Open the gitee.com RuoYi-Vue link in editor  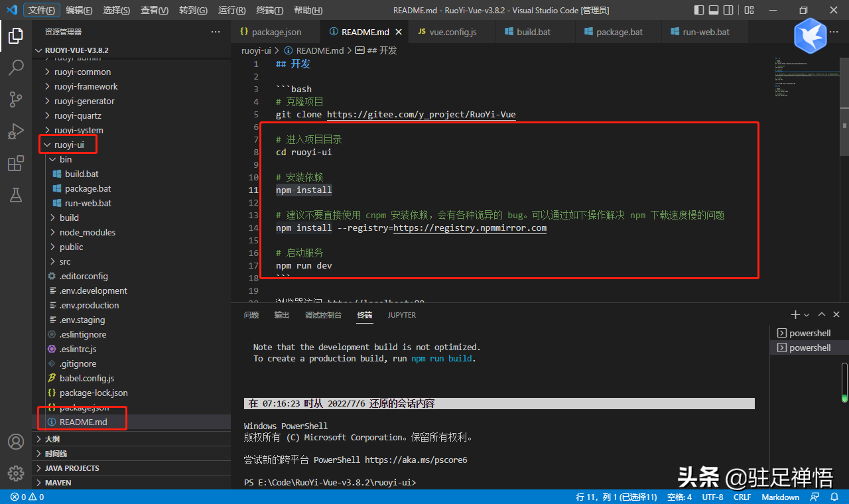(x=421, y=114)
